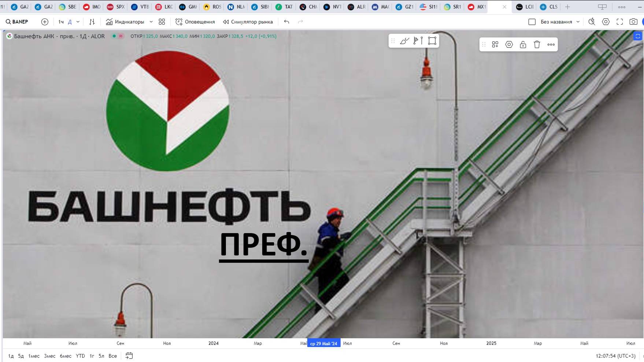Screen dimensions: 644x362
Task: Redo the chart action
Action: [300, 22]
